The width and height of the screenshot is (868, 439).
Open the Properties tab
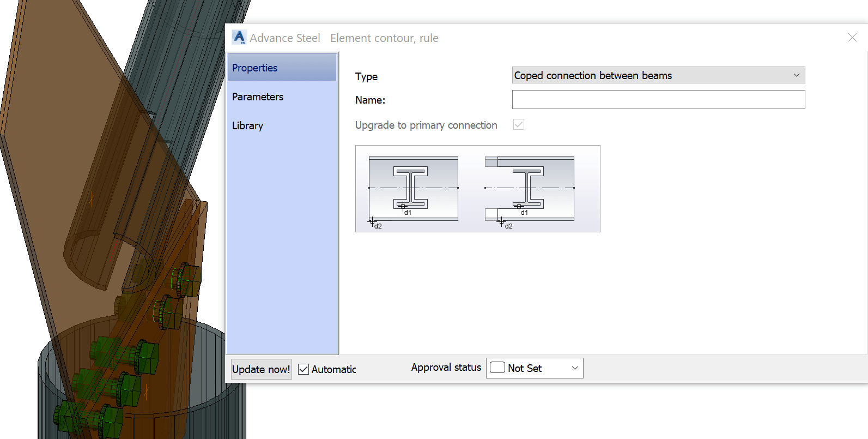[282, 68]
